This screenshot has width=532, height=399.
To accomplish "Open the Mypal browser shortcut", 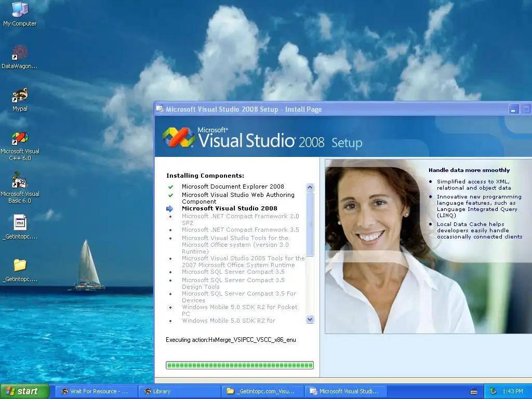I will click(x=20, y=99).
